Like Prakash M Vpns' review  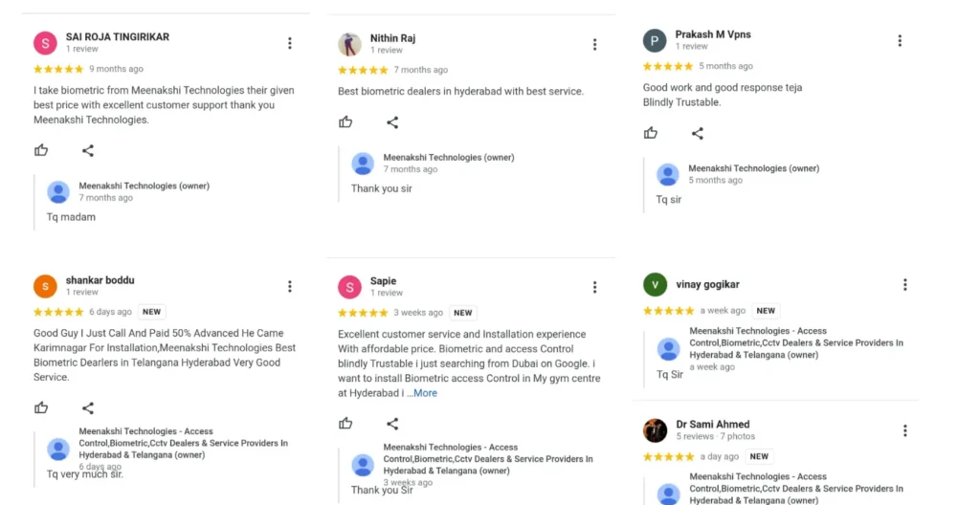[x=651, y=133]
